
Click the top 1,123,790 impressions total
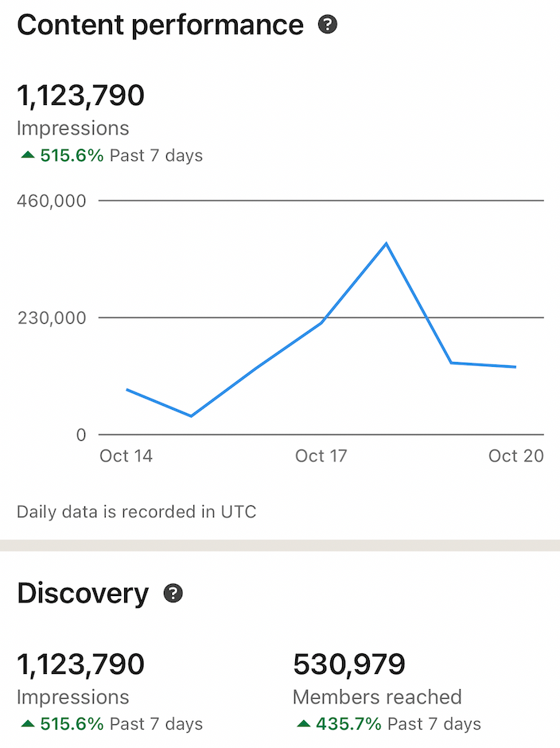click(80, 95)
